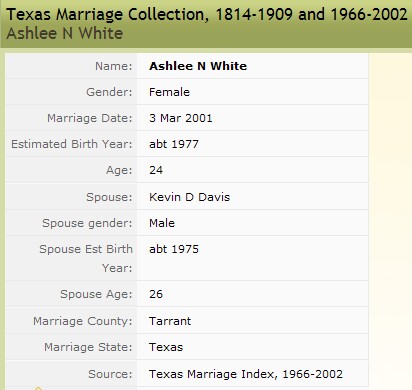This screenshot has width=412, height=390.
Task: Click the Marriage Date field label
Action: [x=90, y=118]
